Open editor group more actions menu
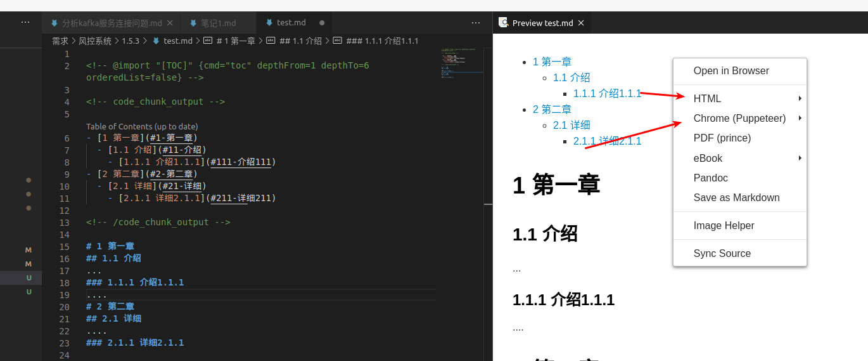This screenshot has width=868, height=361. coord(476,23)
